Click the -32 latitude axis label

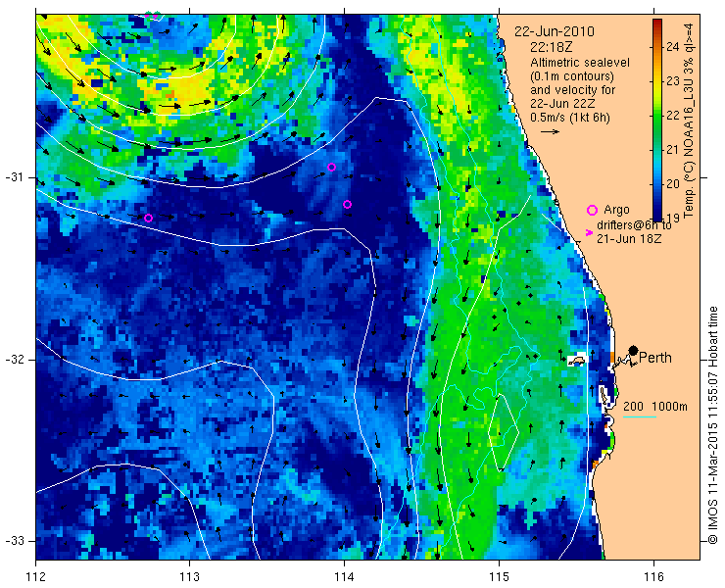[15, 360]
